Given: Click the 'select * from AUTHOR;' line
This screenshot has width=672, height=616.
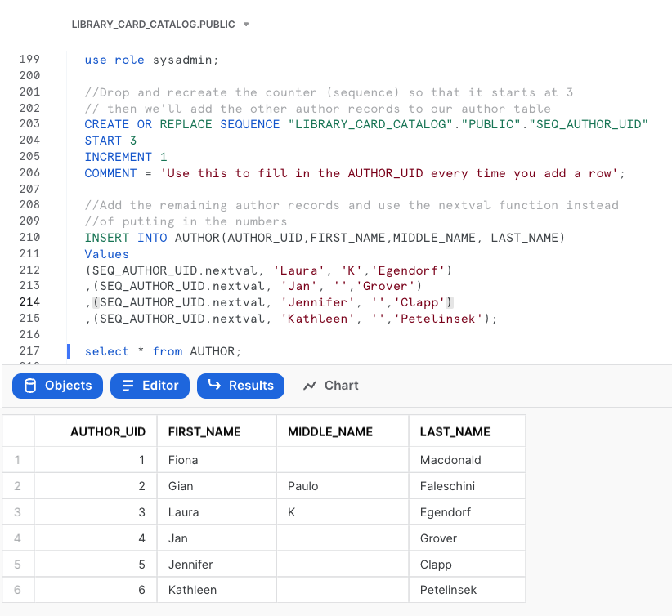Looking at the screenshot, I should click(163, 351).
